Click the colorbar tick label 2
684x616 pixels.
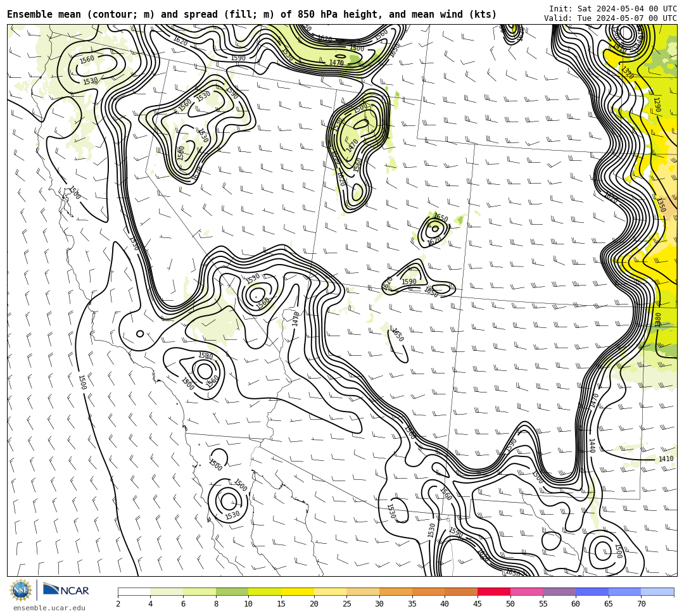118,604
